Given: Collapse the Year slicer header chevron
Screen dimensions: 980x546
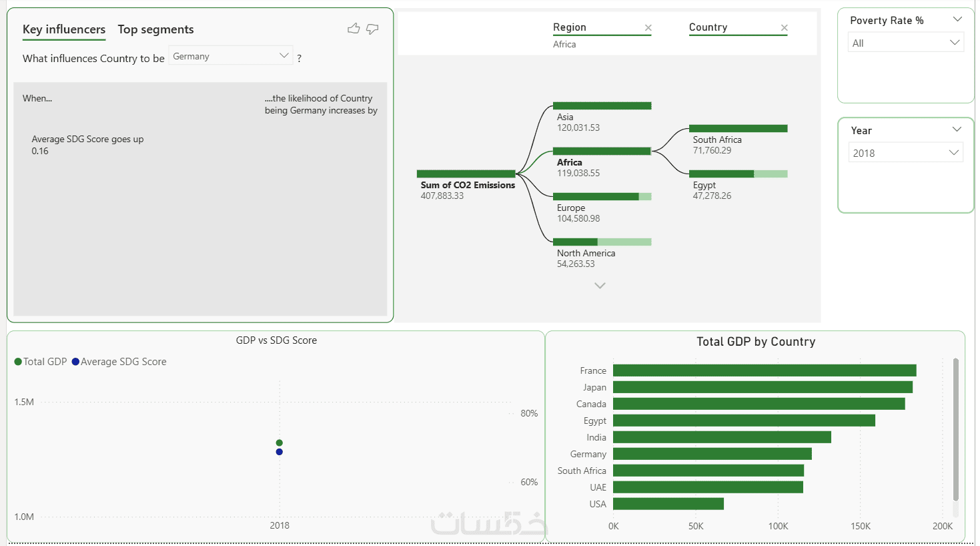Looking at the screenshot, I should click(957, 129).
